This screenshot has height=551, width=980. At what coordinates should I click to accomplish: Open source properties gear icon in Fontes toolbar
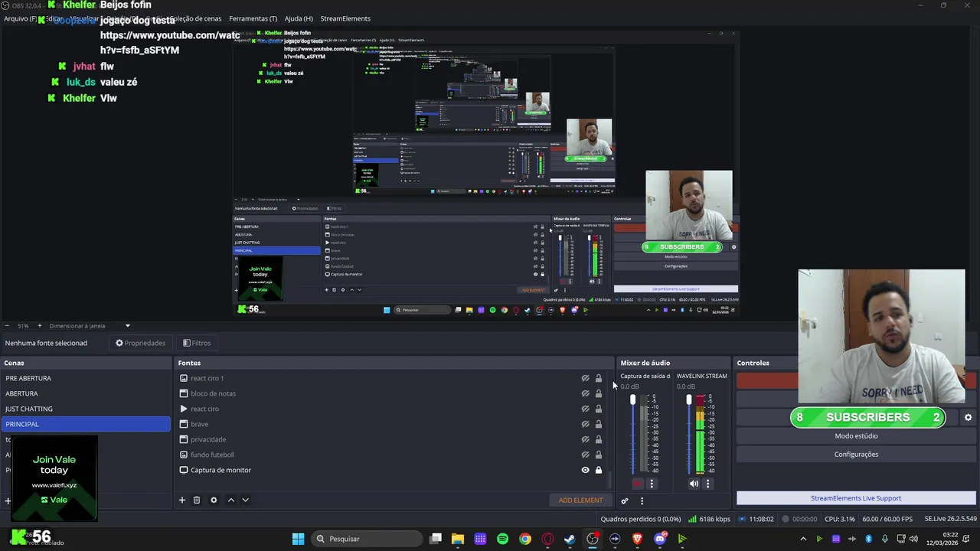coord(214,500)
